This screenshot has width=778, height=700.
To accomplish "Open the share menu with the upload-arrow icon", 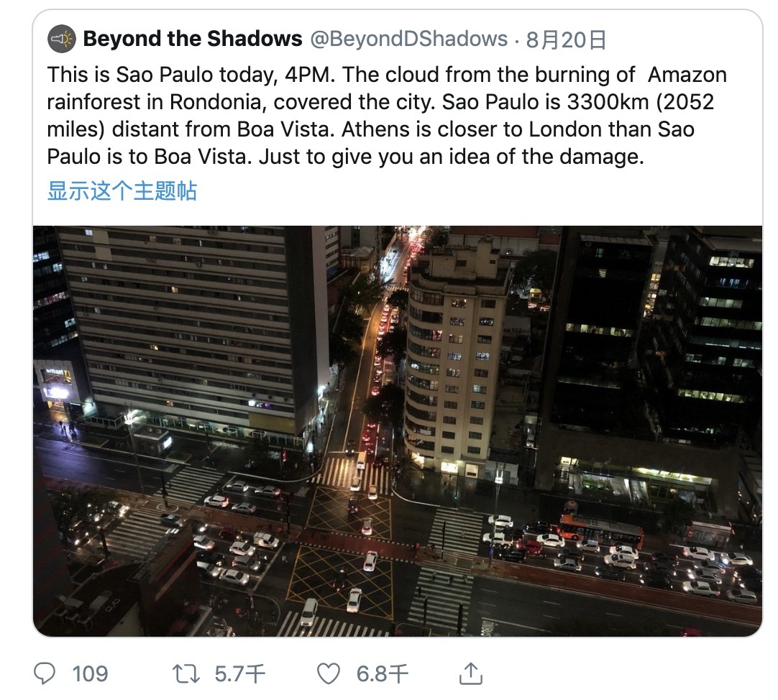I will tap(471, 673).
